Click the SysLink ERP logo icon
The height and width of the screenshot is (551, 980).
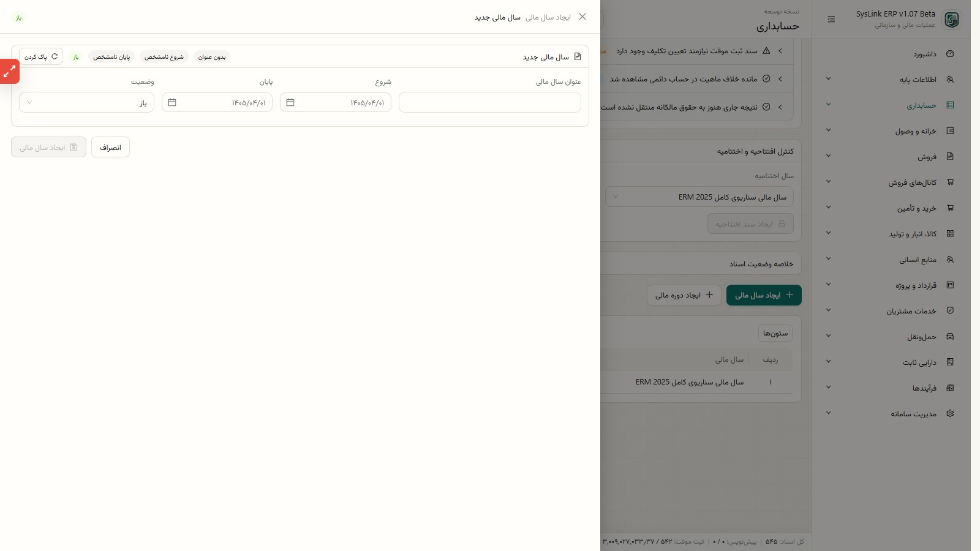click(x=951, y=20)
